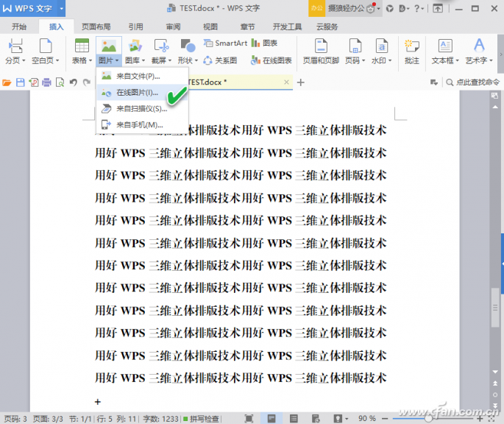This screenshot has height=424, width=504.
Task: Open the eye protection mode dropdown in status bar
Action: [x=347, y=419]
